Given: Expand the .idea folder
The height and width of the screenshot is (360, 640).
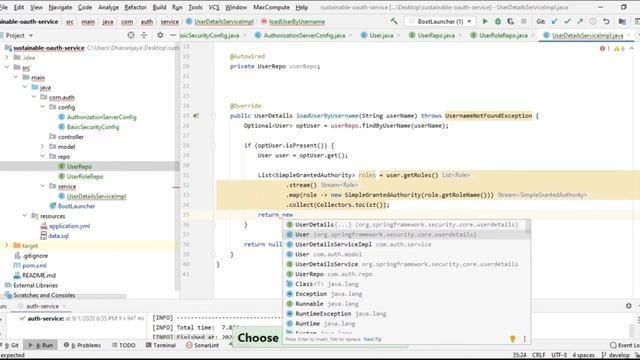Looking at the screenshot, I should coord(7,58).
